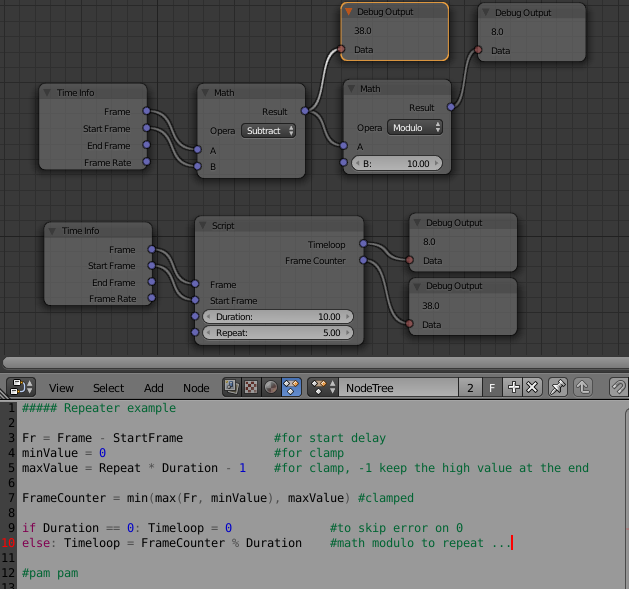Collapse the selected Debug Output node
Viewport: 629px width, 589px height.
(349, 12)
